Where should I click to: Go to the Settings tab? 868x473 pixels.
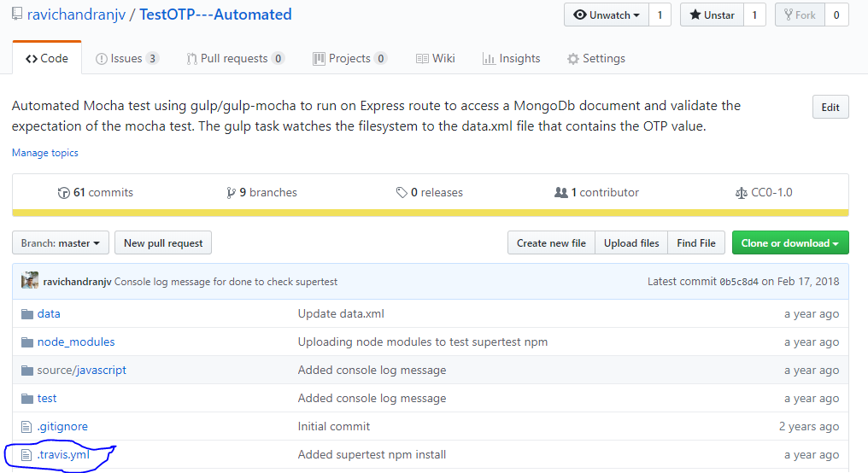point(595,59)
